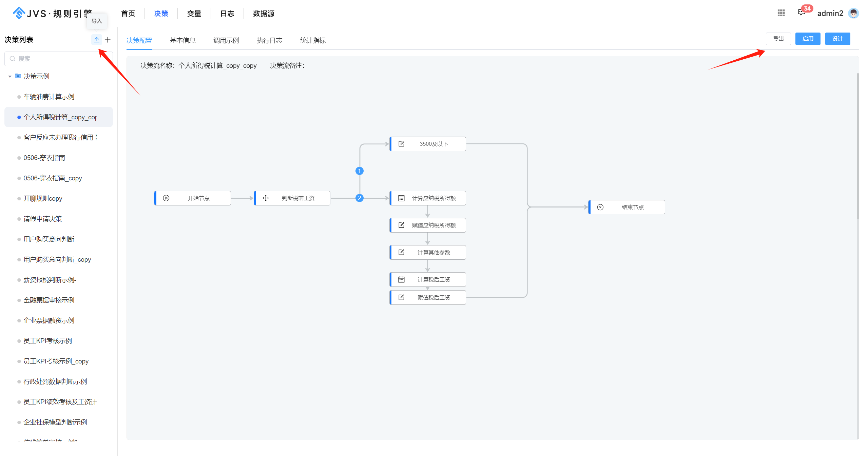Click the 导出 button

coord(778,39)
